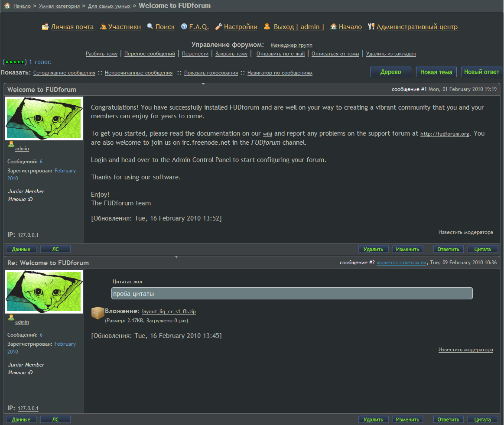
Task: Download the layout_liq_cr_s1_fb.zip attachment
Action: 169,311
